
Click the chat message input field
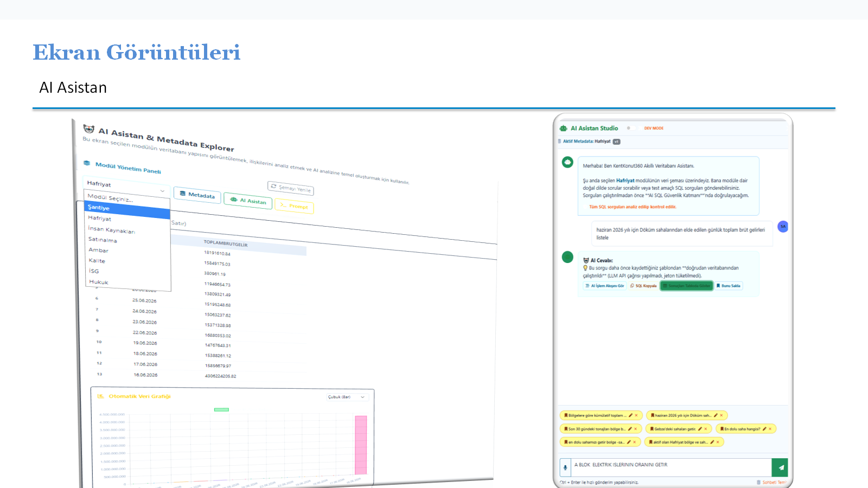671,467
